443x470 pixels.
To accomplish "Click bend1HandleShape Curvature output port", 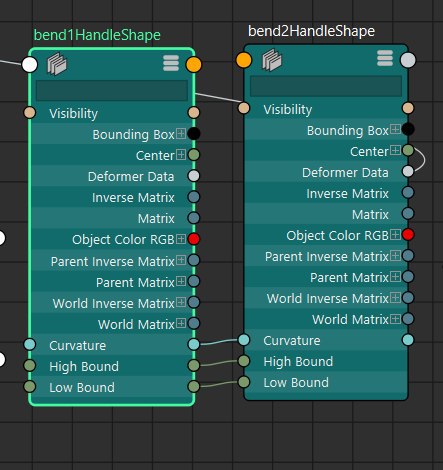I will click(x=194, y=344).
